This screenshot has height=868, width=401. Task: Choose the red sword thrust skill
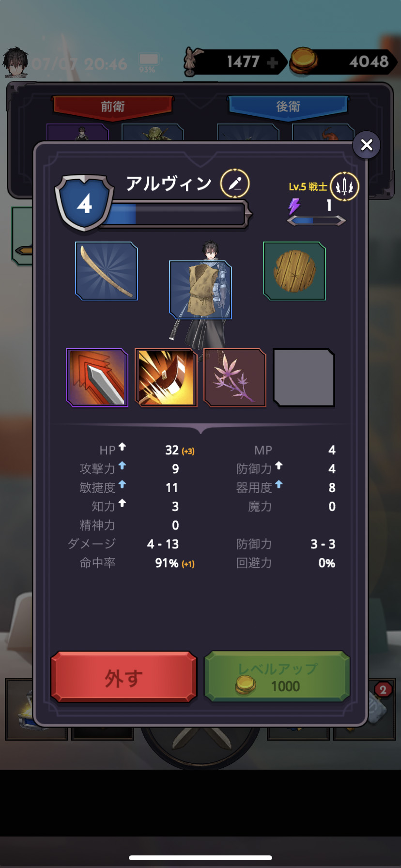(x=97, y=377)
